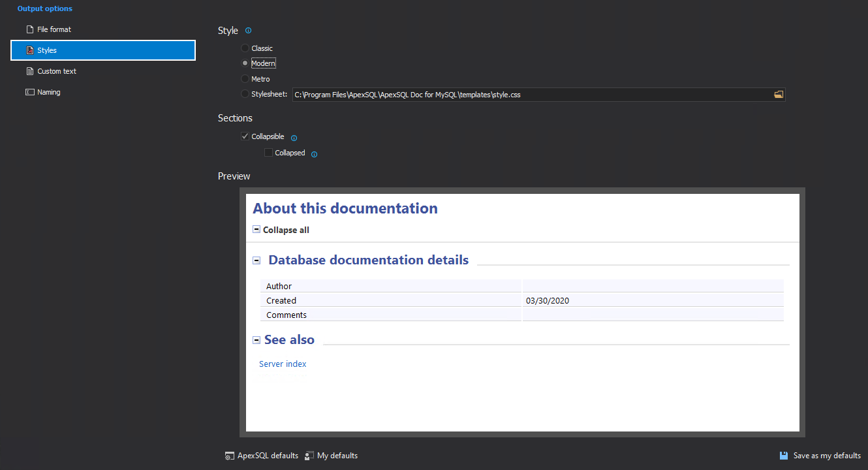Collapse the See also section
868x470 pixels.
pyautogui.click(x=256, y=340)
